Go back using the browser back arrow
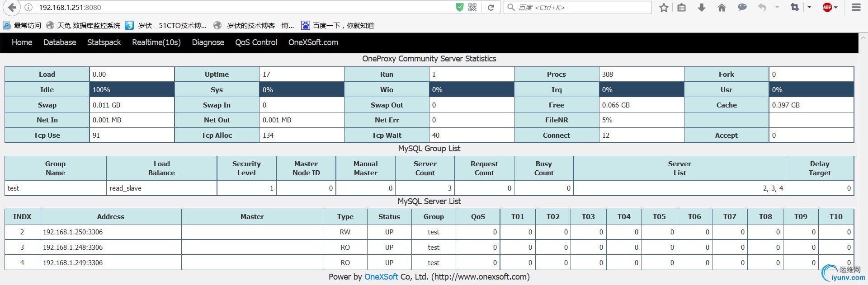 [x=12, y=7]
